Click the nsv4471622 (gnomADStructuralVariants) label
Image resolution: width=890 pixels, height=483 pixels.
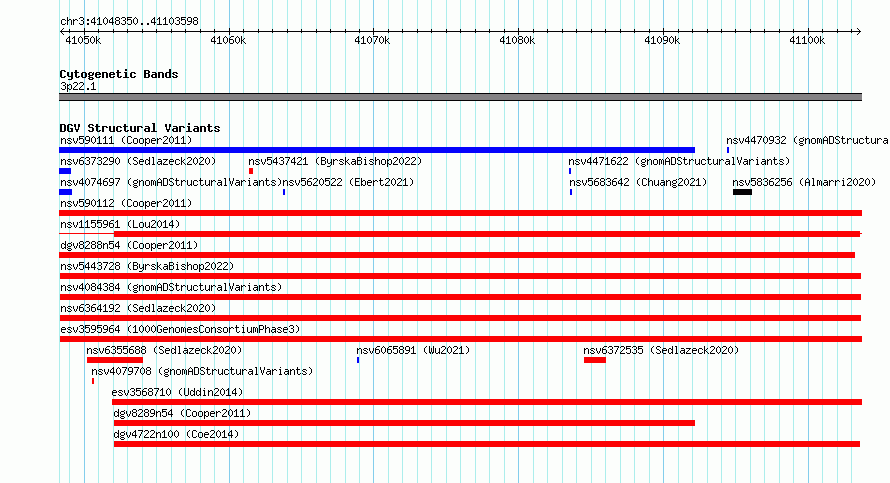tap(679, 161)
